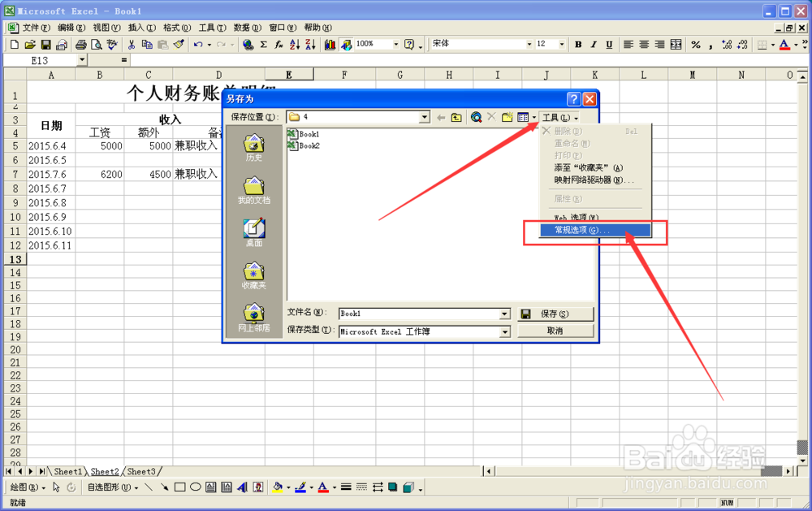Click the Merge and Center icon

[676, 45]
